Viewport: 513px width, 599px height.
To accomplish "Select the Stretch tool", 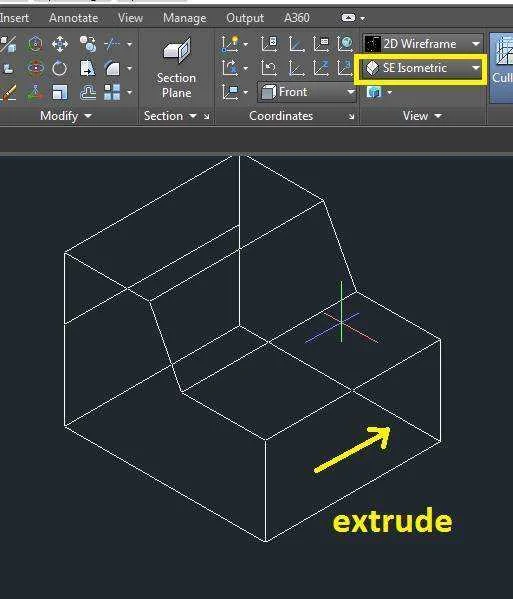I will 88,68.
